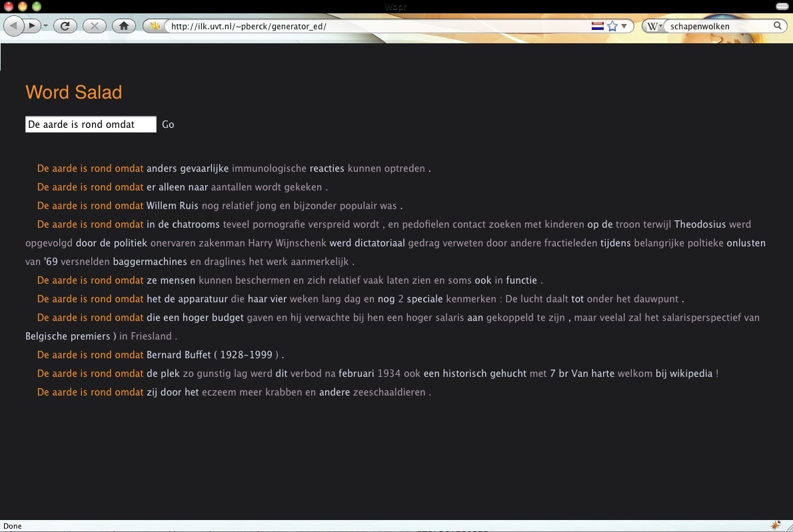The image size is (793, 532).
Task: Bookmark this page with the star icon
Action: click(x=612, y=27)
